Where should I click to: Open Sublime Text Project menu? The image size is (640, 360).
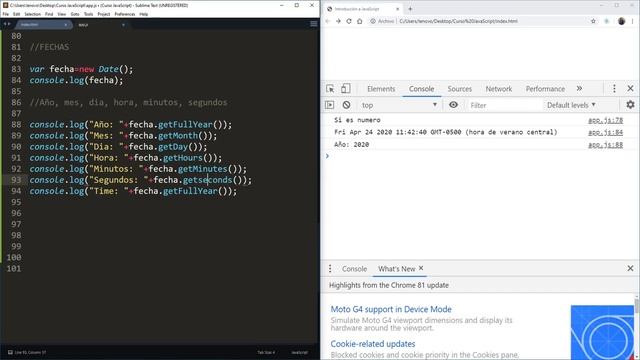coord(104,14)
